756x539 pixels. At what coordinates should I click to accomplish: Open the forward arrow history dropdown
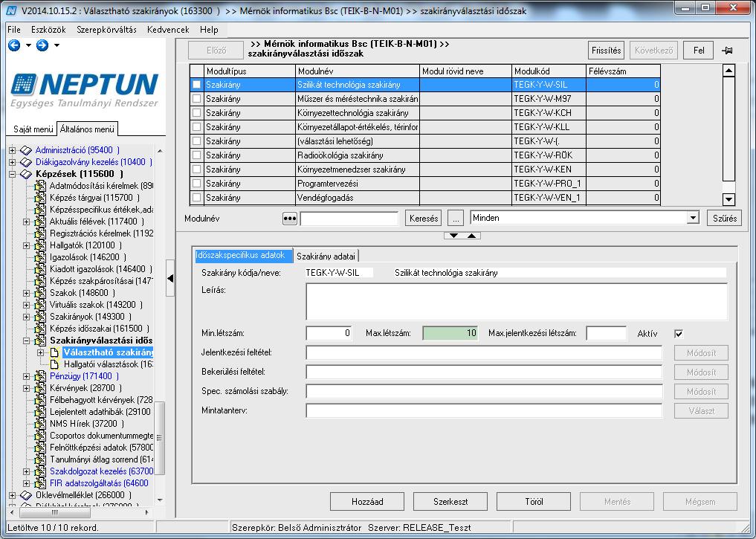click(57, 45)
